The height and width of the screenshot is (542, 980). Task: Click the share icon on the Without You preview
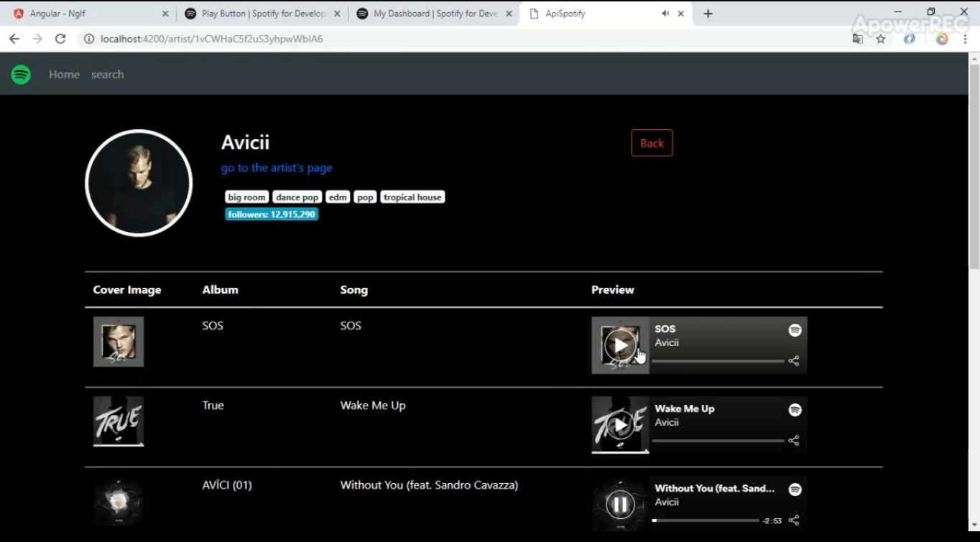tap(793, 520)
